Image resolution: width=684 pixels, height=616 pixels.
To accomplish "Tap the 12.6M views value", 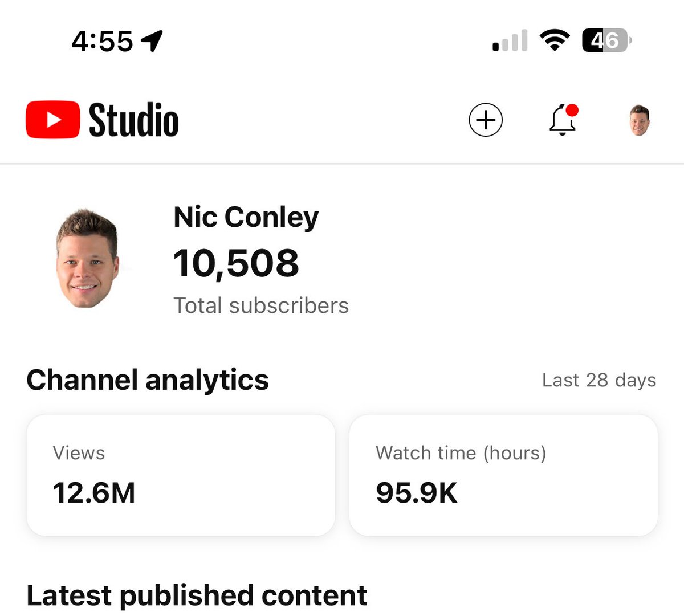I will pos(94,493).
